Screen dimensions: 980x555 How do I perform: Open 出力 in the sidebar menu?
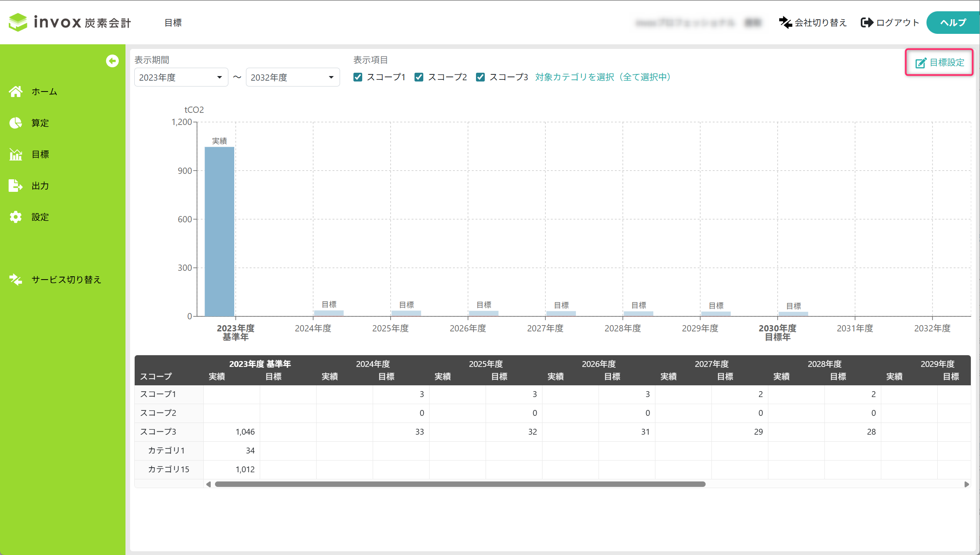click(40, 186)
